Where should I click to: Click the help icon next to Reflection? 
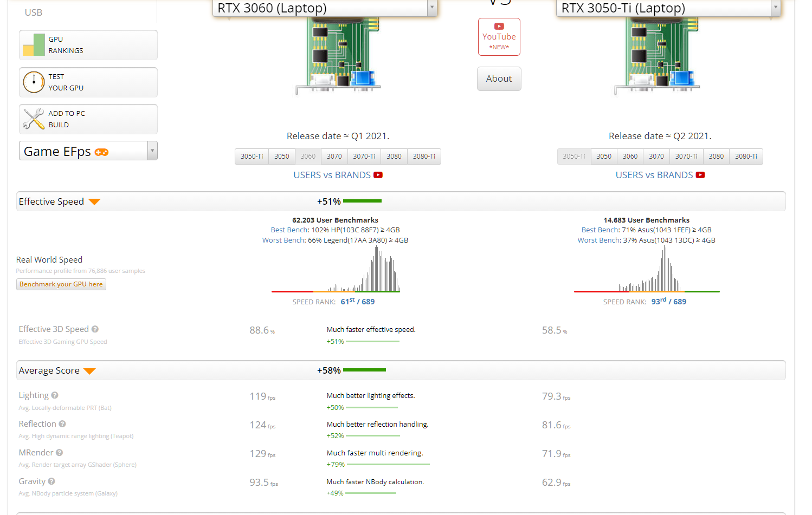(x=62, y=424)
